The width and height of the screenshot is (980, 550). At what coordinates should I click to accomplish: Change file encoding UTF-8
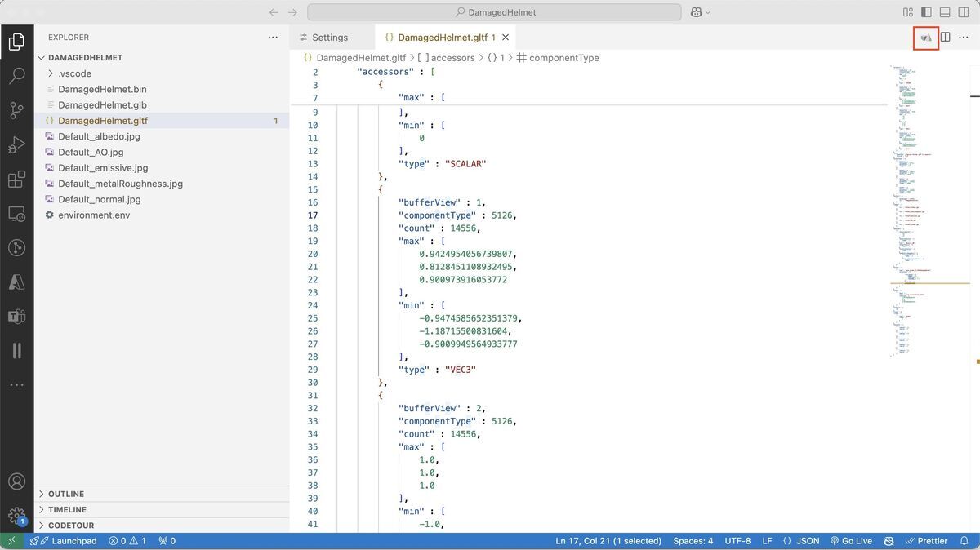pyautogui.click(x=737, y=541)
